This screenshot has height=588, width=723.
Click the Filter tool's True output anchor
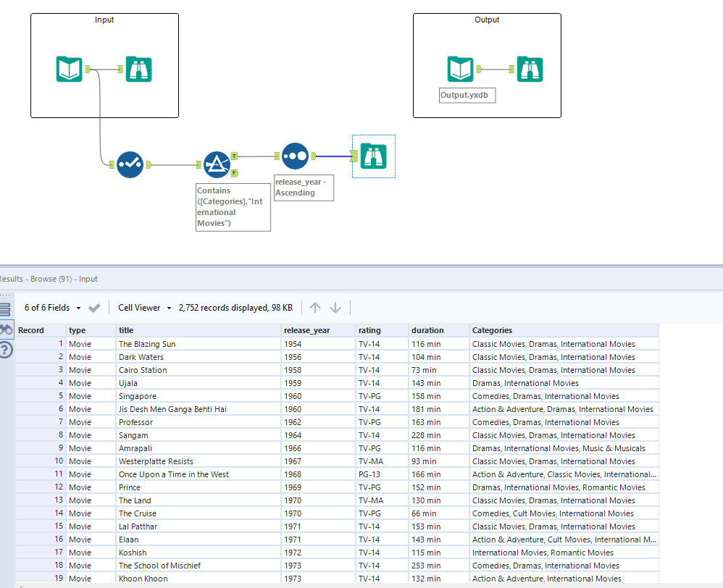tap(235, 156)
